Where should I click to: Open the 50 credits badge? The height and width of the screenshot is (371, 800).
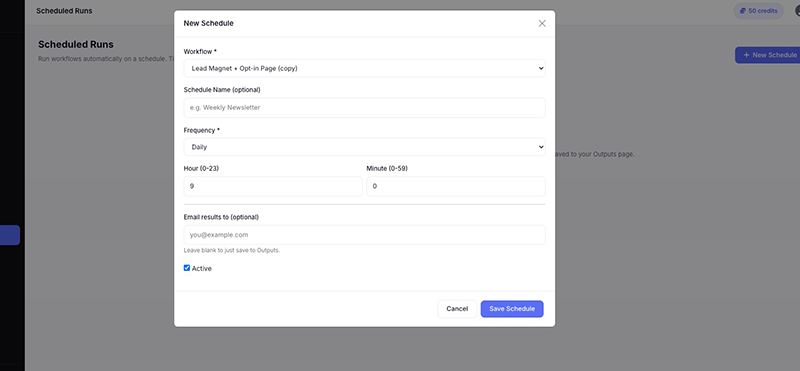tap(758, 11)
